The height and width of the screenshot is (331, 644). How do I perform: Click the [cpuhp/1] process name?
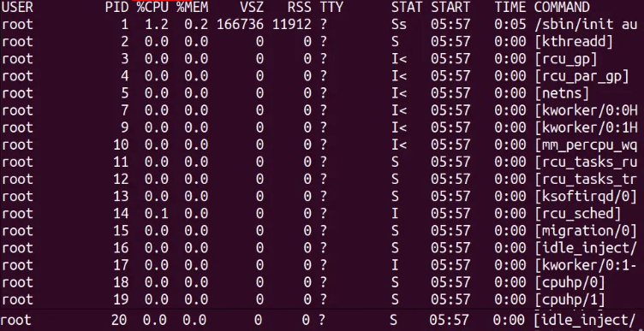(x=569, y=300)
